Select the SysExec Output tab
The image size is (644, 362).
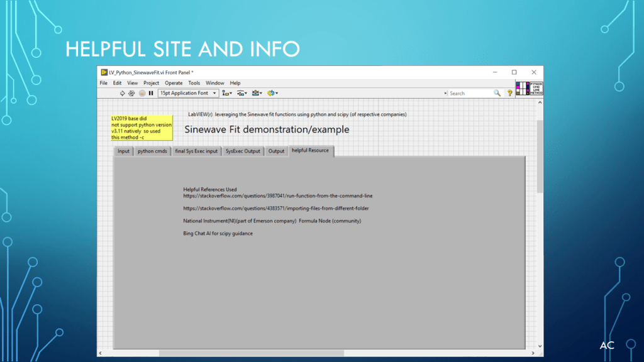(x=243, y=151)
